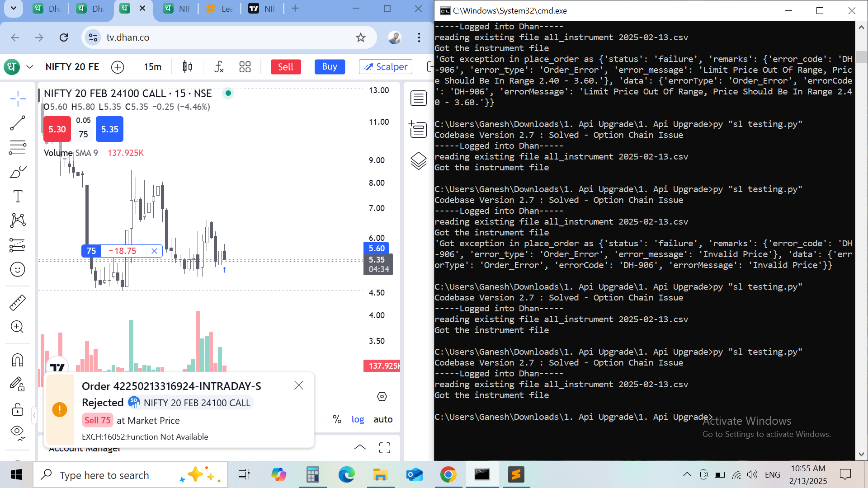
Task: Toggle stay in drawing mode
Action: pyautogui.click(x=18, y=385)
